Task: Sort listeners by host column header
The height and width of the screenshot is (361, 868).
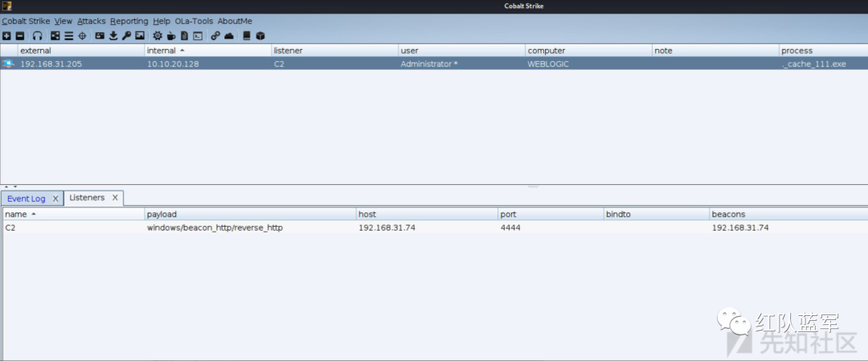Action: click(x=427, y=214)
